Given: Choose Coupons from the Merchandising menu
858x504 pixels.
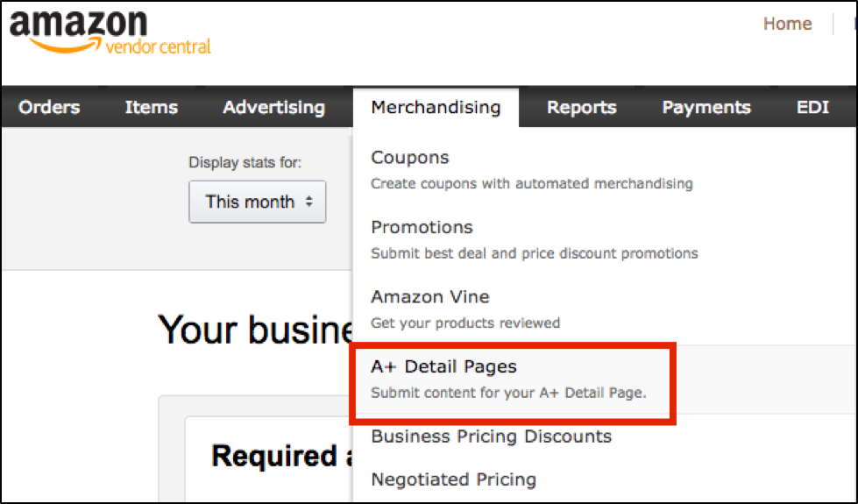Looking at the screenshot, I should tap(410, 158).
